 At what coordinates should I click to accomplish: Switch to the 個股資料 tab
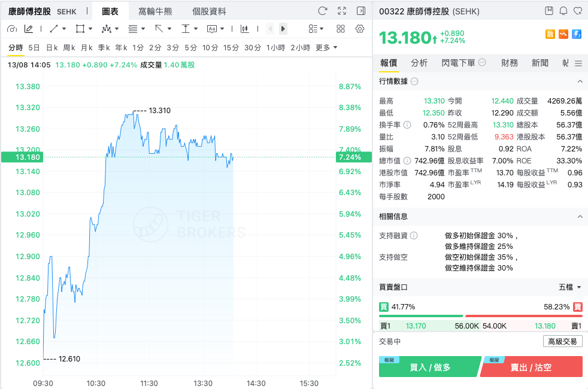[209, 11]
